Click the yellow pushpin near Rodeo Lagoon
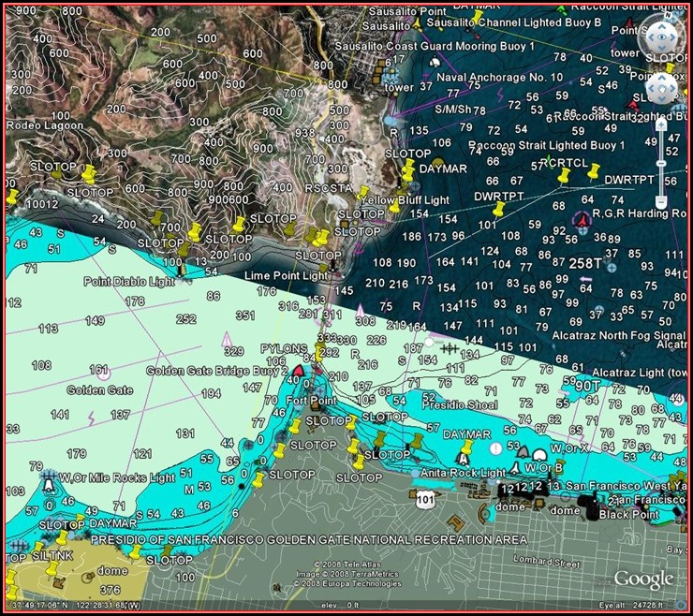 coord(89,173)
